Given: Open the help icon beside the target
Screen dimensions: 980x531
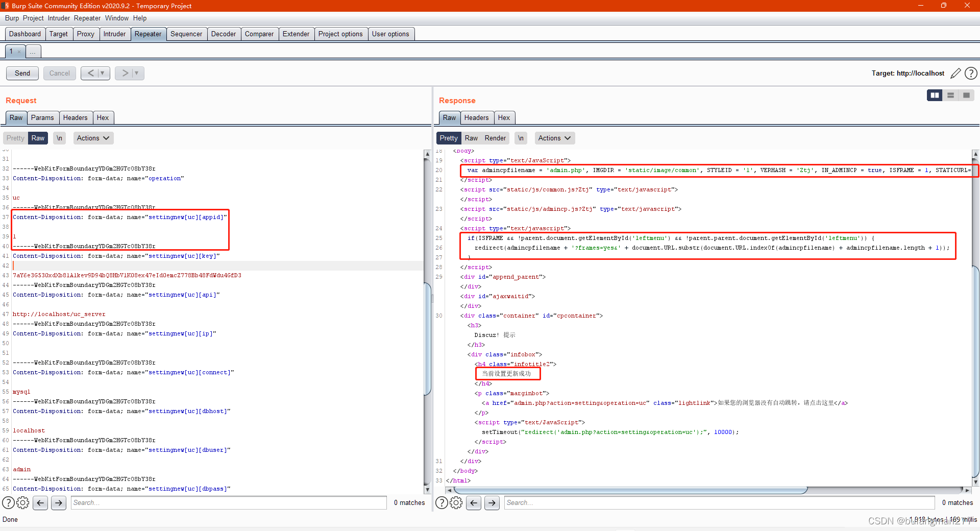Looking at the screenshot, I should (971, 74).
